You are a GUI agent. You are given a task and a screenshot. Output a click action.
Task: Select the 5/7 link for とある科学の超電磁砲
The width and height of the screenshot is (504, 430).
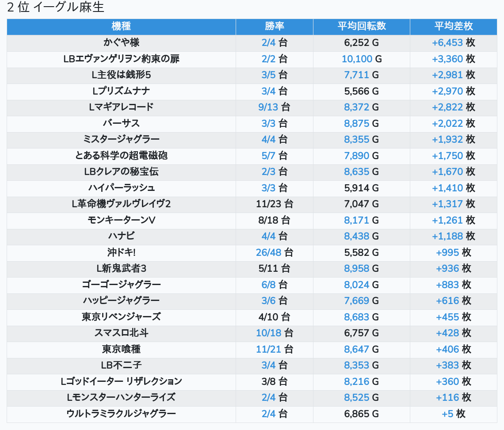coord(268,156)
